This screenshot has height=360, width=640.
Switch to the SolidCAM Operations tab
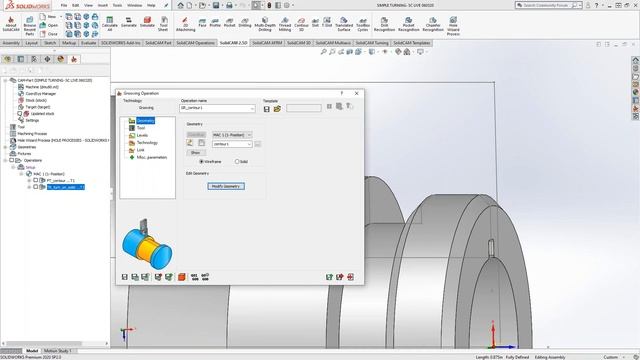click(195, 43)
